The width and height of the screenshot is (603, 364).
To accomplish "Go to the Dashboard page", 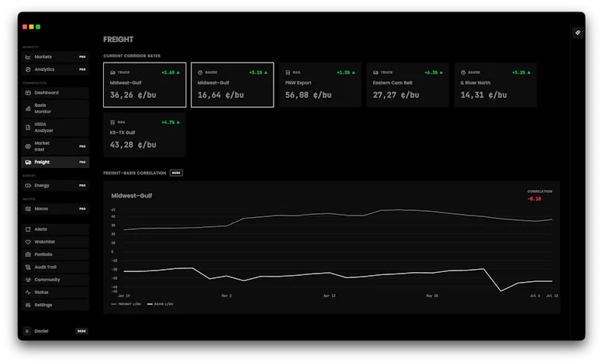I will [x=55, y=93].
